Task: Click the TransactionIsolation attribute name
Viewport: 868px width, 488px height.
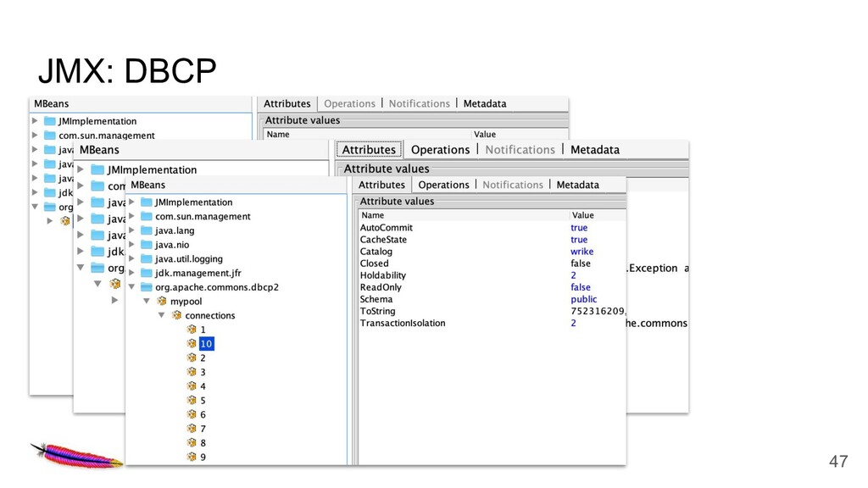Action: pos(403,323)
